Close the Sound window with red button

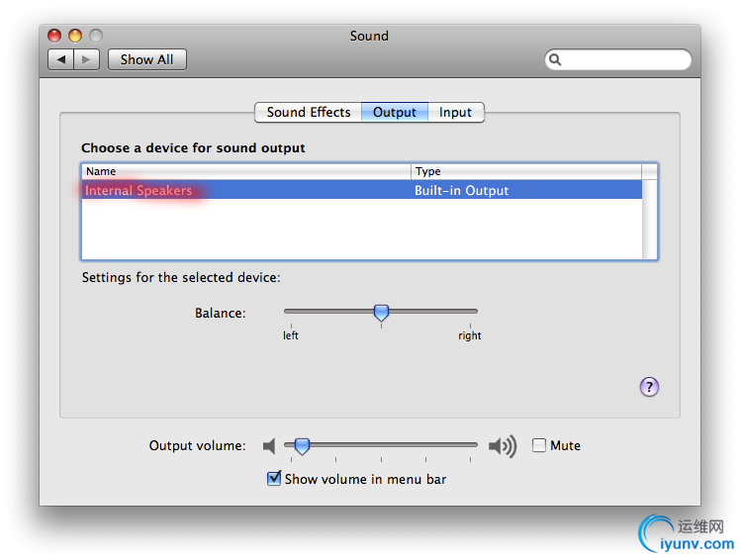pos(54,36)
